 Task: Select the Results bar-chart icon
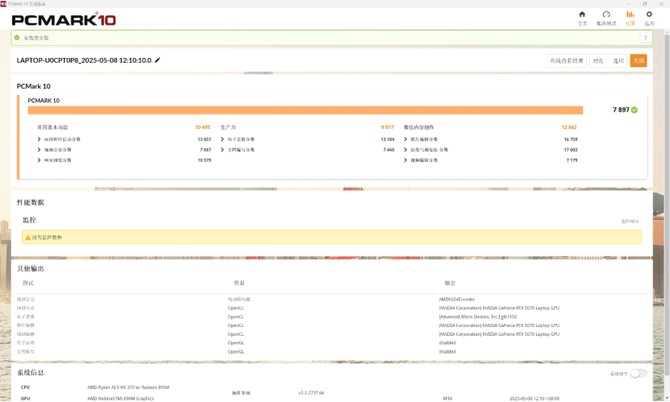[630, 15]
